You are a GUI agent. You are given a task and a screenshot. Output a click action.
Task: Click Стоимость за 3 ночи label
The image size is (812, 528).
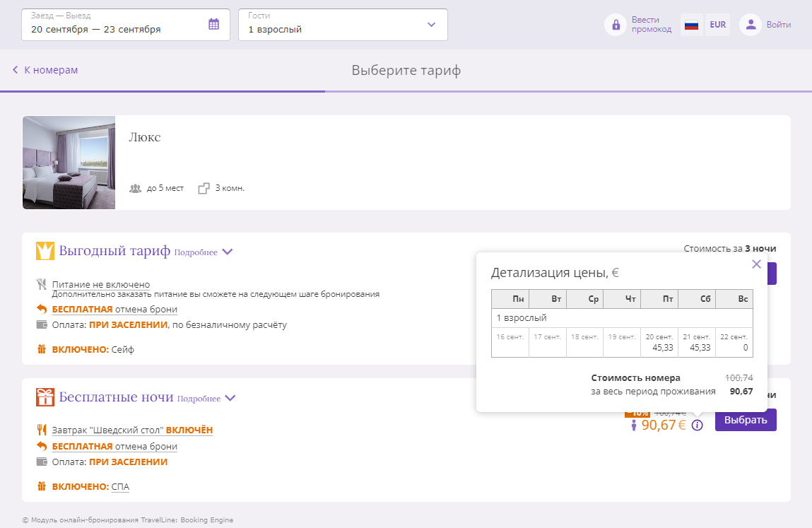pos(729,249)
